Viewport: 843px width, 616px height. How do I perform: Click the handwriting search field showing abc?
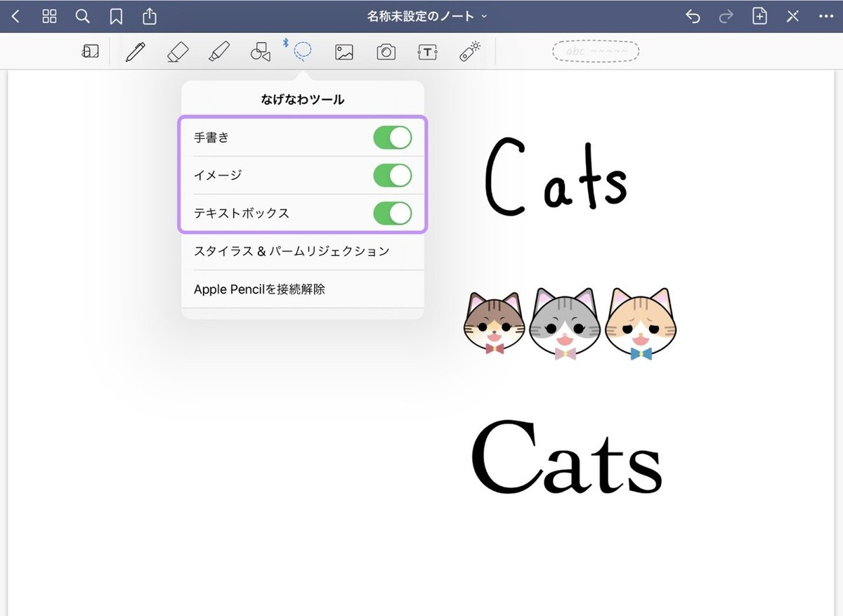coord(595,51)
